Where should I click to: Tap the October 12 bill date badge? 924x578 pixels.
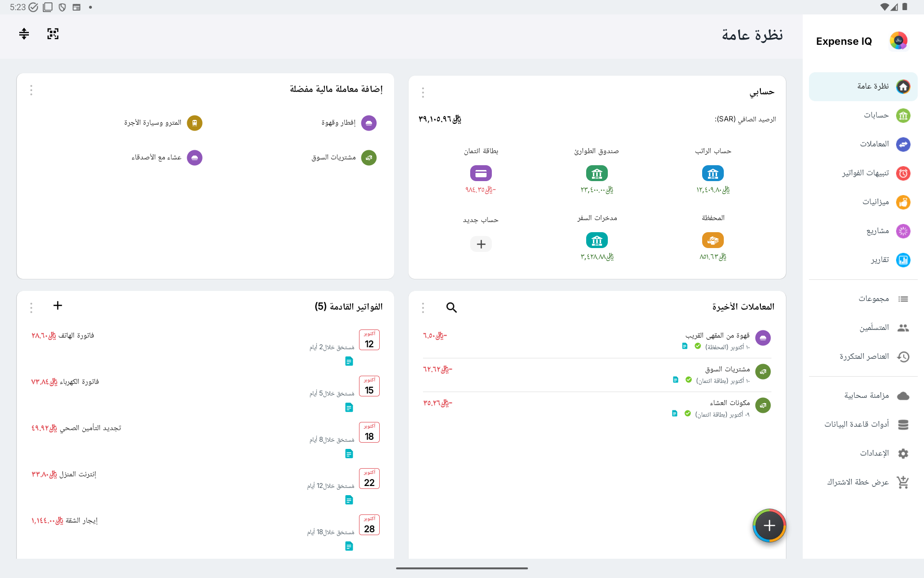click(369, 340)
